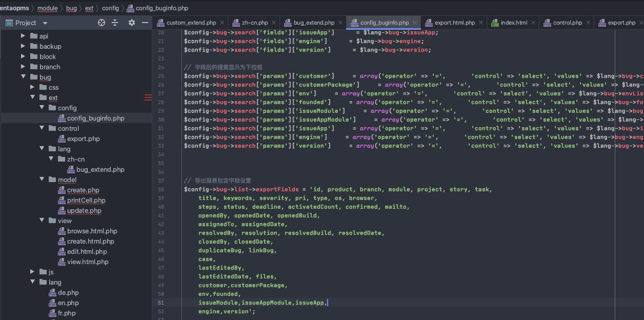The image size is (644, 320).
Task: Select bug_extend.php in project tree
Action: coord(100,169)
